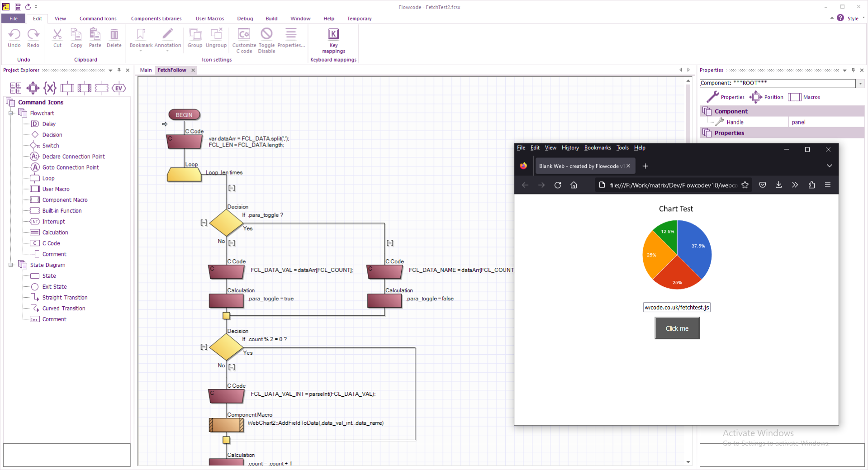The width and height of the screenshot is (868, 470).
Task: Collapse the State Diagram tree node
Action: click(x=10, y=265)
